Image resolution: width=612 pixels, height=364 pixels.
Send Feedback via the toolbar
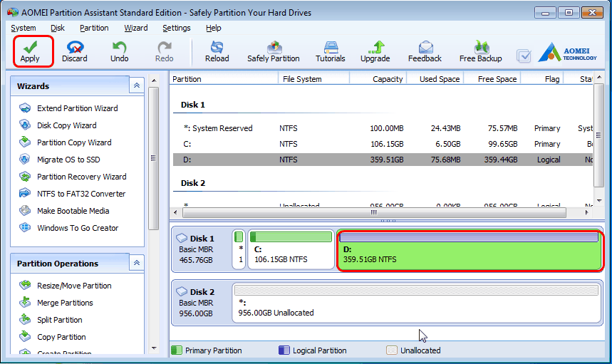[x=425, y=51]
